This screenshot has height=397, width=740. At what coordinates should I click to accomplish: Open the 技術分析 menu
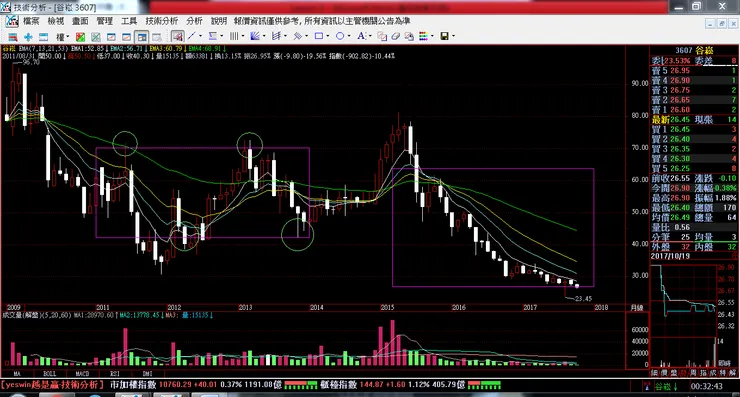162,21
